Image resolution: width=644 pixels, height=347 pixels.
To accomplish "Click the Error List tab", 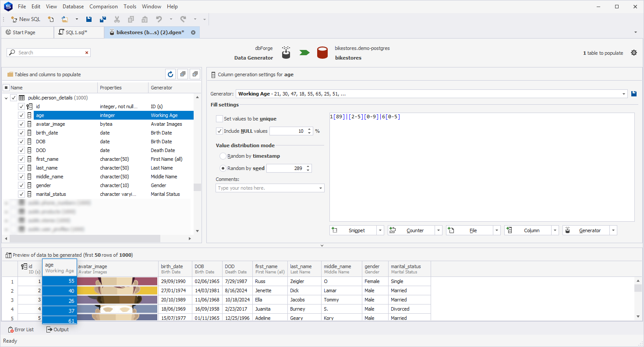I will tap(21, 329).
